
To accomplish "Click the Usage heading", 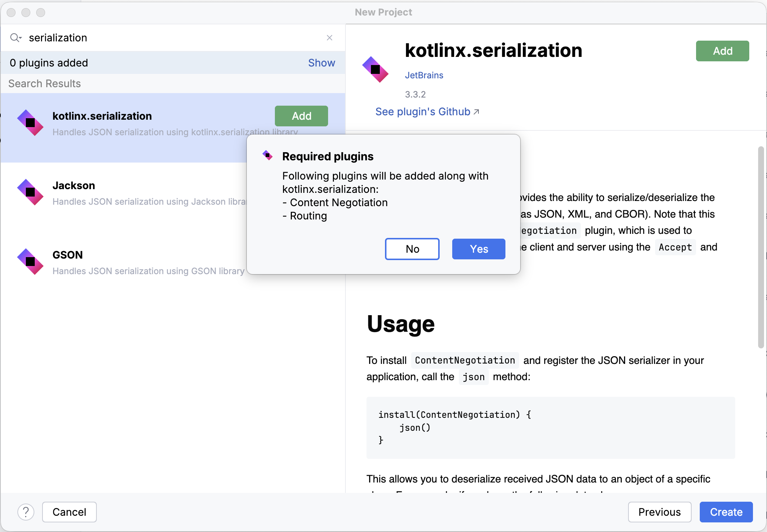I will (x=401, y=324).
